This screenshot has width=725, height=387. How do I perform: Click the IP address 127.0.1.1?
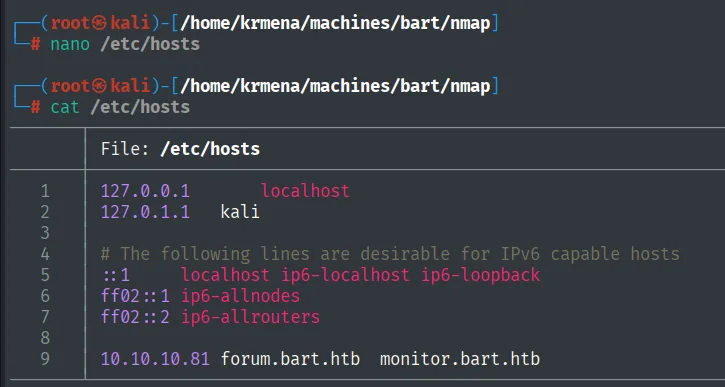point(145,212)
